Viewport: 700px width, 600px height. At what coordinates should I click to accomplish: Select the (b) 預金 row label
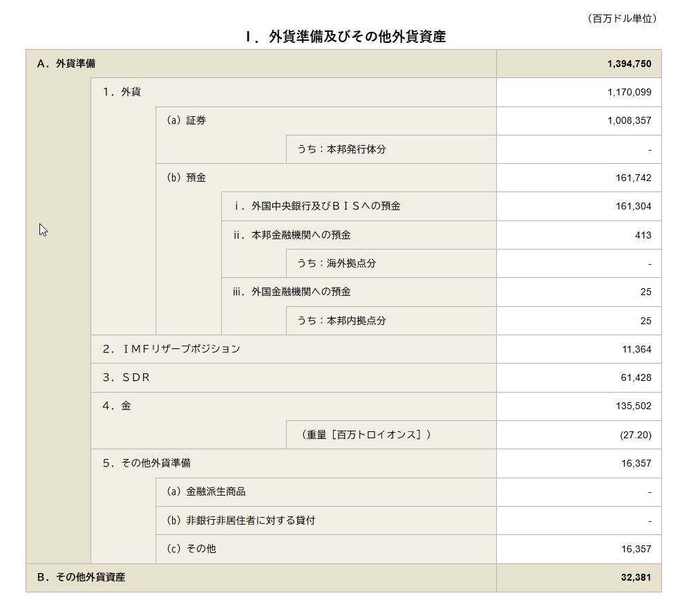(186, 178)
